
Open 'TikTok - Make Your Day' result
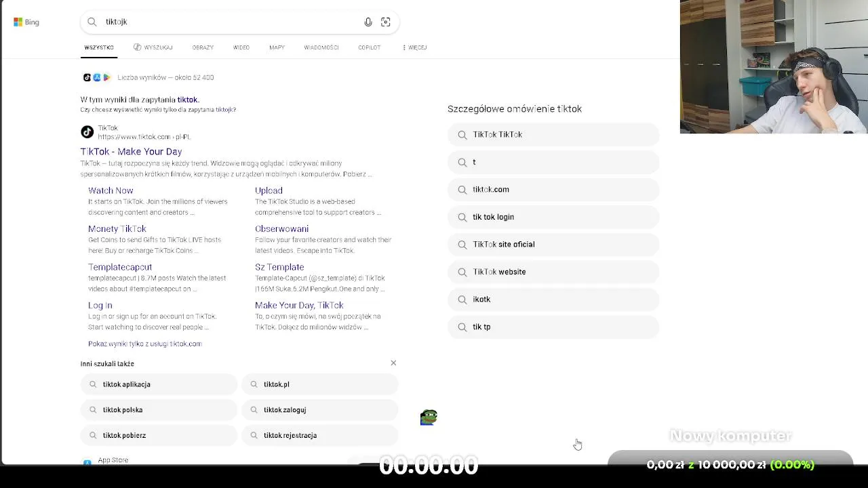(131, 152)
